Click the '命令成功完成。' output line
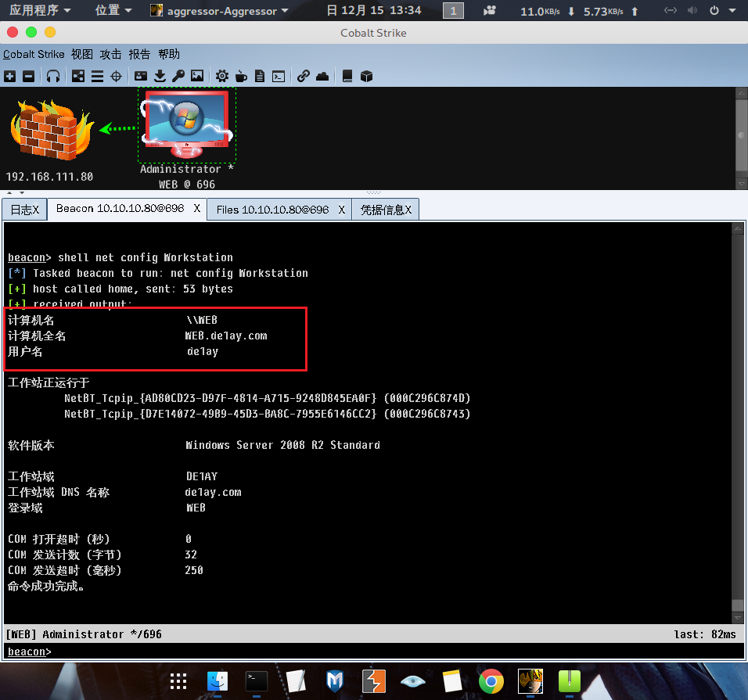This screenshot has height=700, width=748. point(46,586)
